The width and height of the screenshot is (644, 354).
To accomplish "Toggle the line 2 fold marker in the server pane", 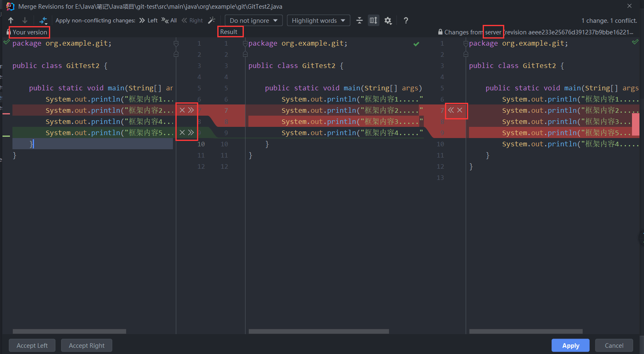I will coord(466,54).
